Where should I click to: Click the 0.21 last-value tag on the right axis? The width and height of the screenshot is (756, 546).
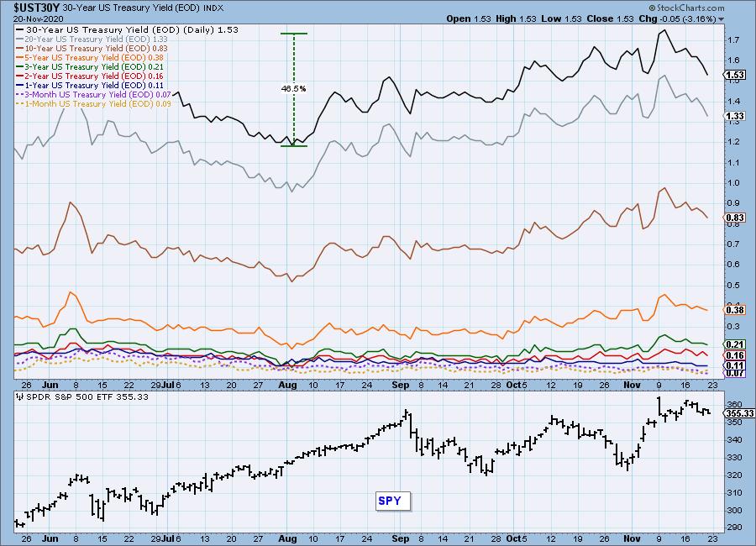(x=734, y=344)
